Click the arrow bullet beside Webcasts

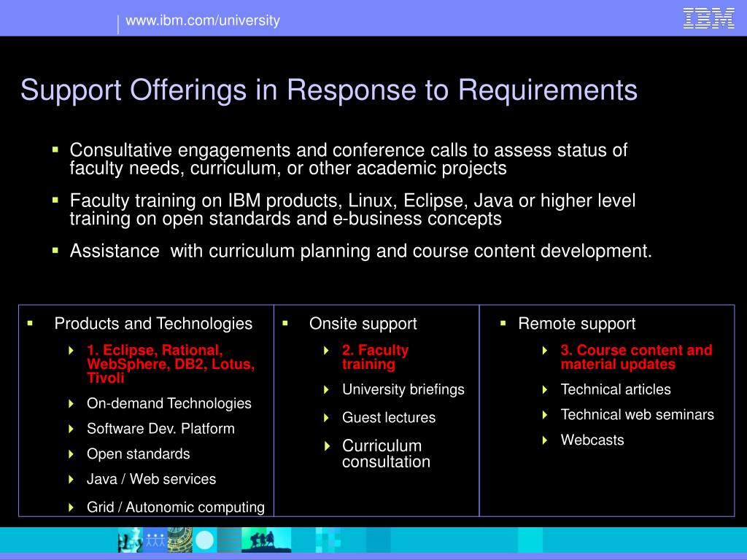[545, 440]
